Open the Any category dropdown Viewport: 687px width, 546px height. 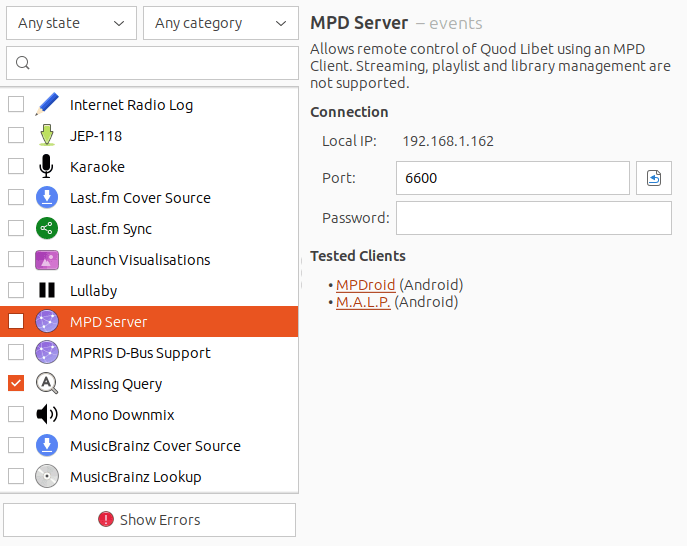tap(221, 23)
